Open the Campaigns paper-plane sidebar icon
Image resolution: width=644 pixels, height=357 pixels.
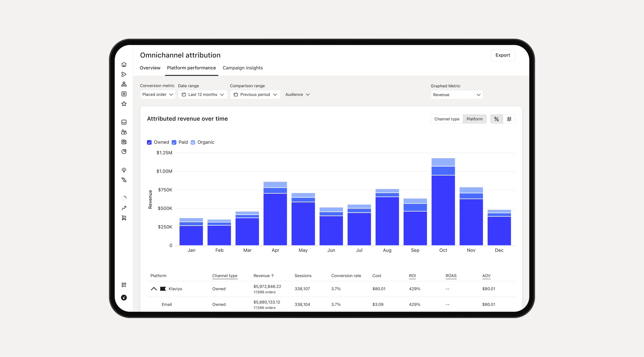[124, 74]
